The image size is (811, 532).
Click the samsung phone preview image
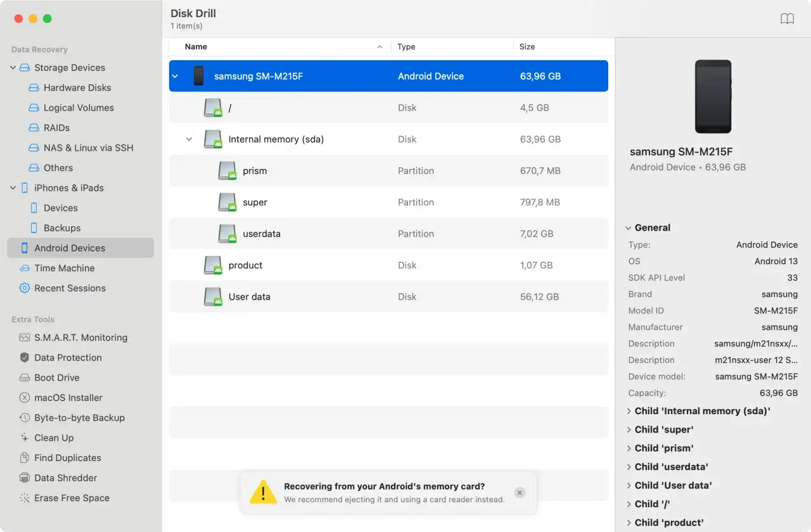(x=713, y=96)
